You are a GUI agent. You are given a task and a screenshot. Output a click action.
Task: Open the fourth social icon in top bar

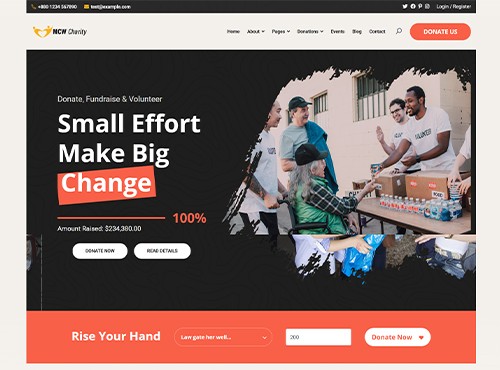pos(427,6)
